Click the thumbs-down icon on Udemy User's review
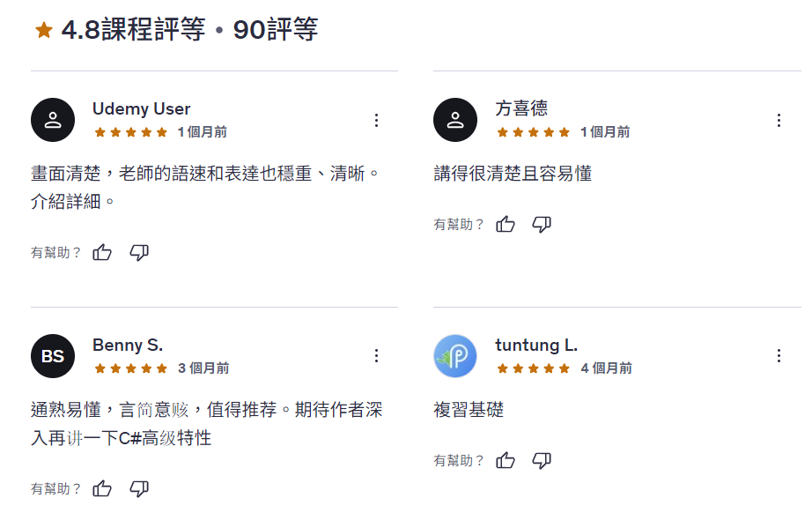This screenshot has width=812, height=513. click(138, 252)
